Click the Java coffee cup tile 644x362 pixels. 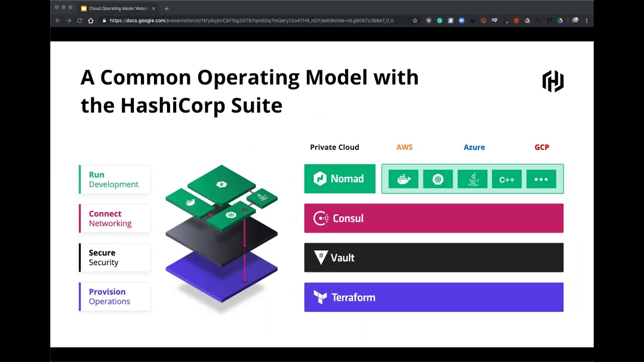pyautogui.click(x=472, y=179)
